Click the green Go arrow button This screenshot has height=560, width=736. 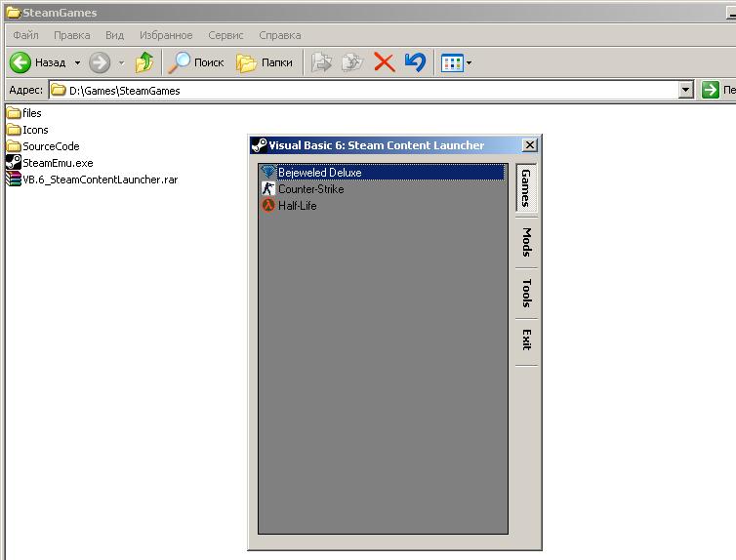711,90
